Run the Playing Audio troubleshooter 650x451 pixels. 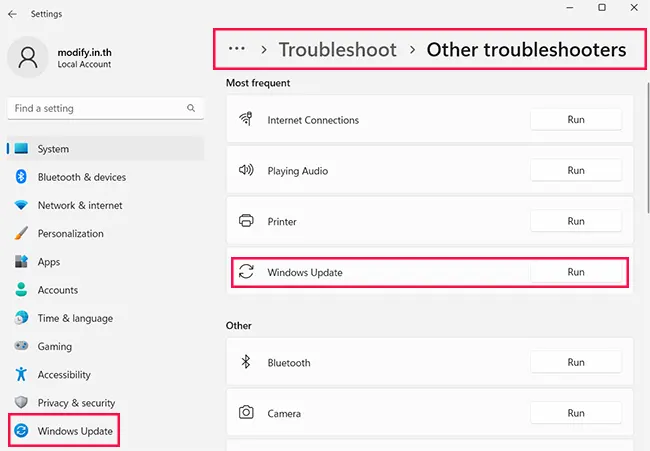coord(575,171)
